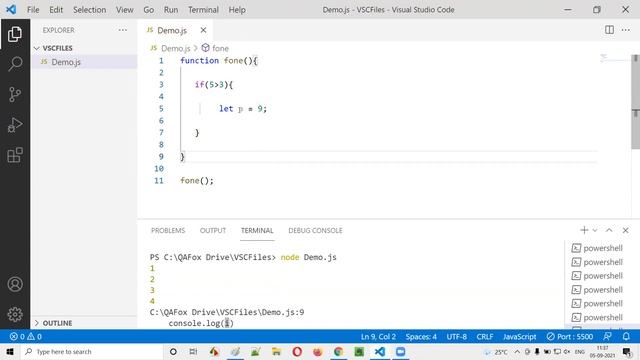The image size is (640, 360).
Task: Open the Opera icon in taskbar
Action: point(297,351)
